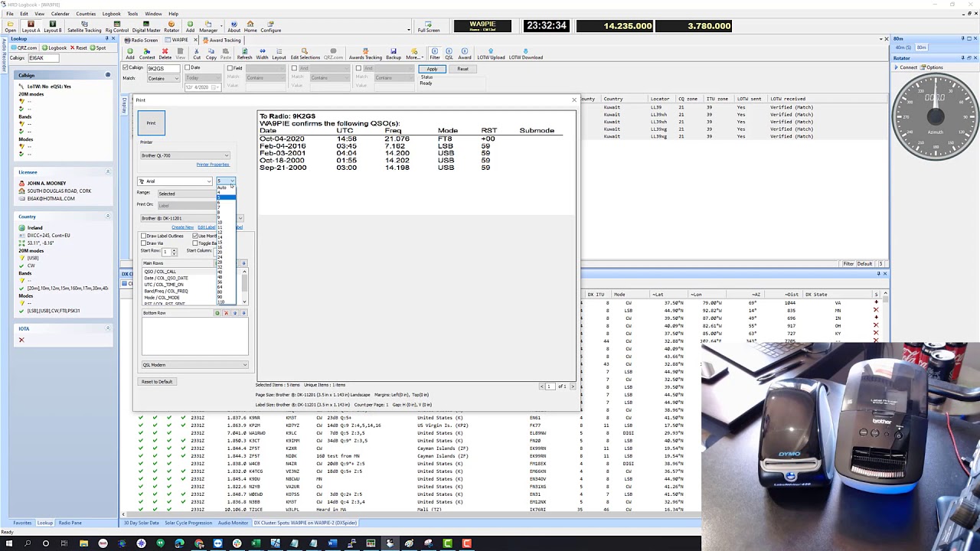Start LOTW Download

pos(526,54)
